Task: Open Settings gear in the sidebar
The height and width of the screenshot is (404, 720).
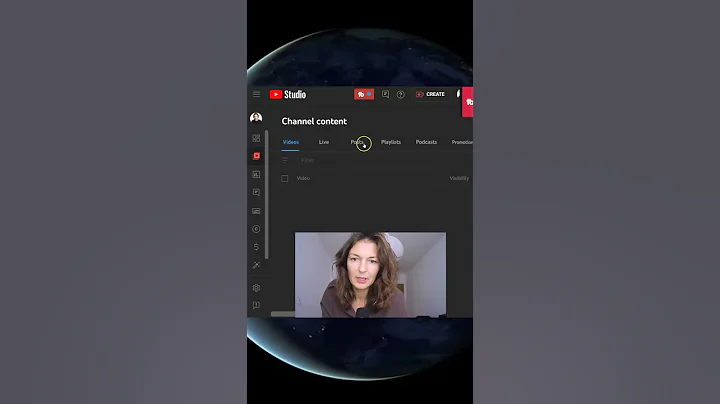Action: coord(256,288)
